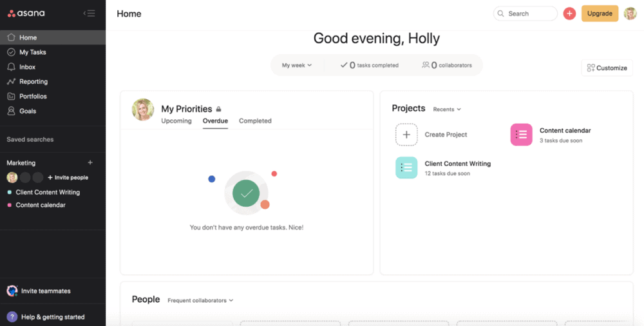Expand the Frequent collaborators dropdown
Viewport: 644px width, 326px height.
[x=200, y=300]
